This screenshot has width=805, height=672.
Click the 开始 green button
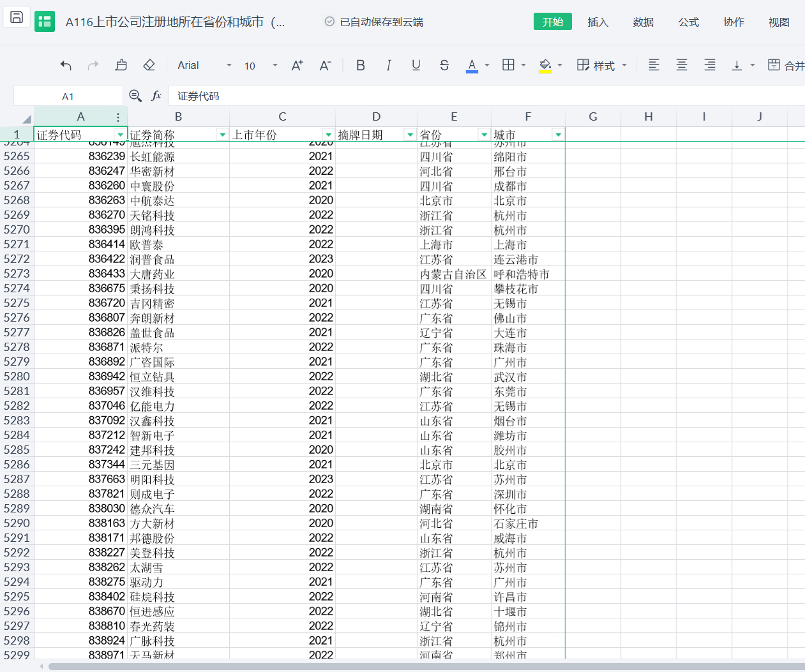552,22
